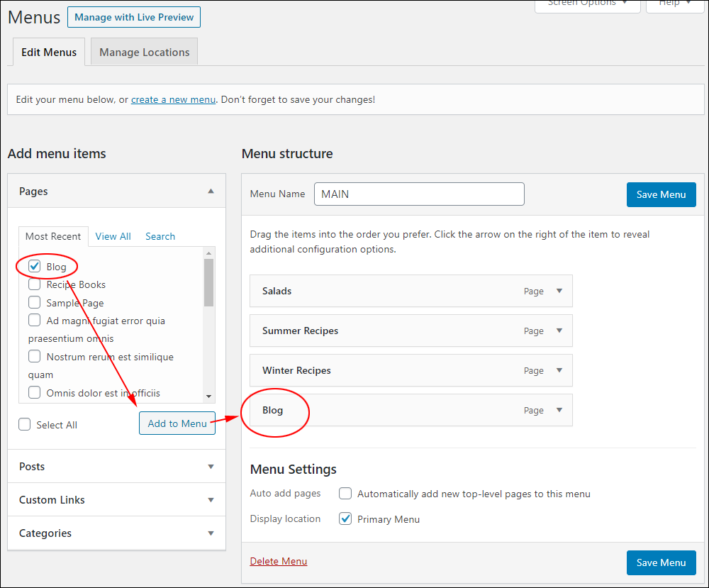Click the pages list scrollbar thumb
The width and height of the screenshot is (709, 588).
208,282
